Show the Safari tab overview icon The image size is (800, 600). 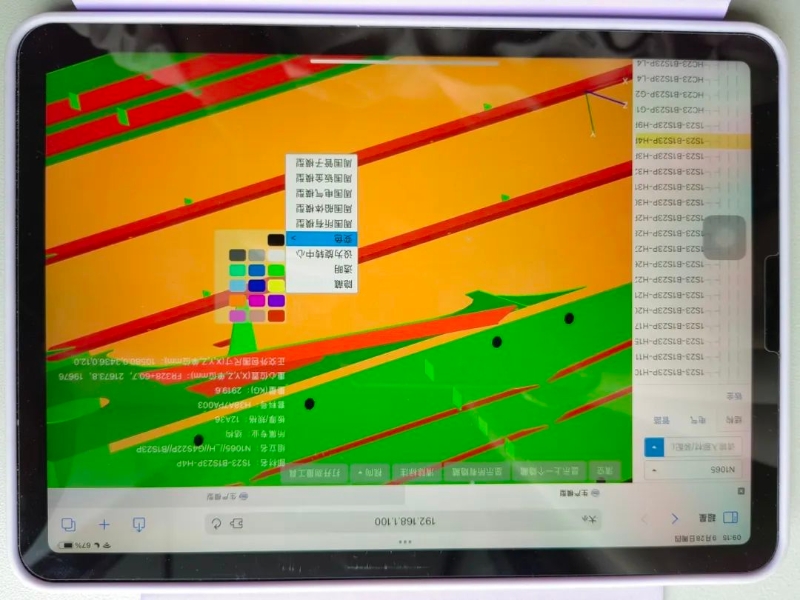click(x=68, y=524)
